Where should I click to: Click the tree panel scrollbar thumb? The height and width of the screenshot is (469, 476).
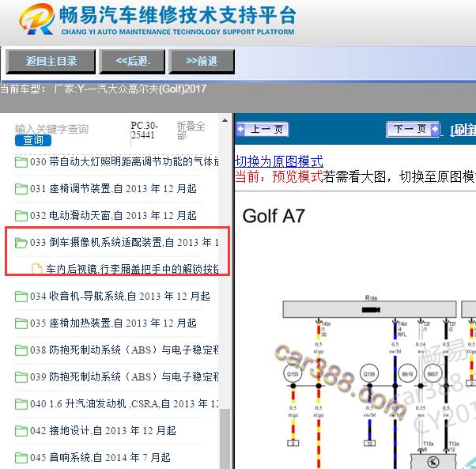pyautogui.click(x=225, y=439)
